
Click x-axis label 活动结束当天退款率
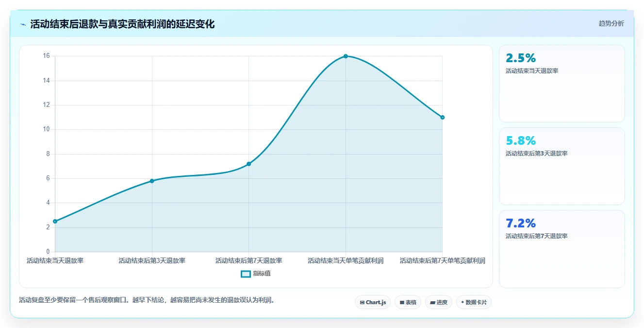pyautogui.click(x=55, y=261)
